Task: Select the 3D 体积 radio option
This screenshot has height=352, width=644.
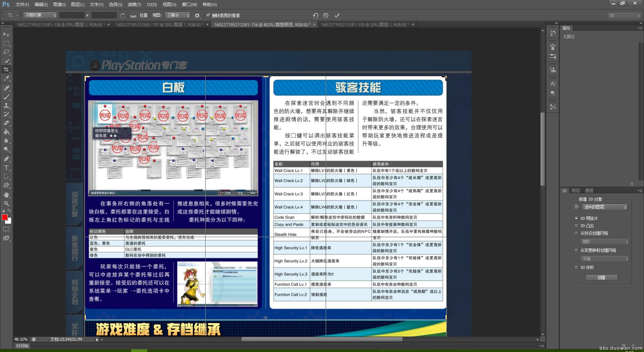Action: pos(576,267)
